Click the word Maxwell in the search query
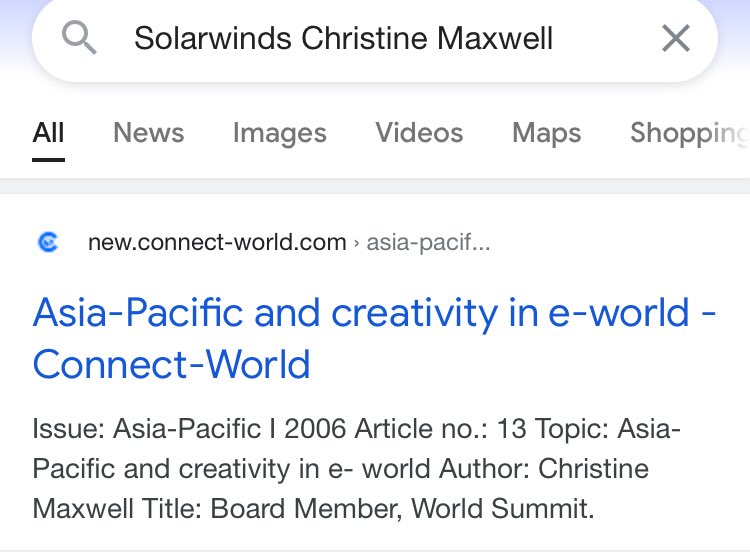The height and width of the screenshot is (552, 750). pyautogui.click(x=495, y=38)
